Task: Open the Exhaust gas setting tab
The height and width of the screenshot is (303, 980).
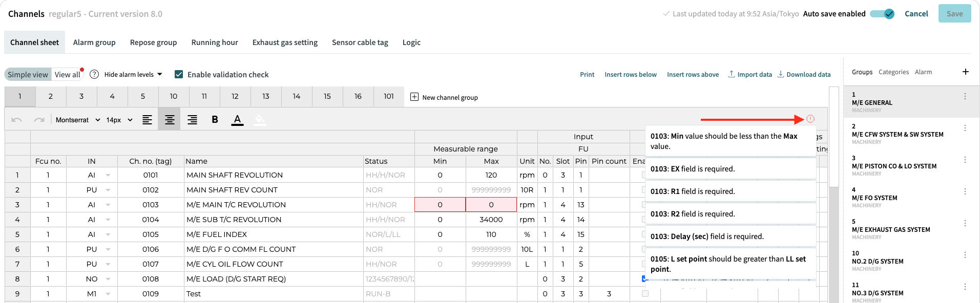Action: [285, 42]
